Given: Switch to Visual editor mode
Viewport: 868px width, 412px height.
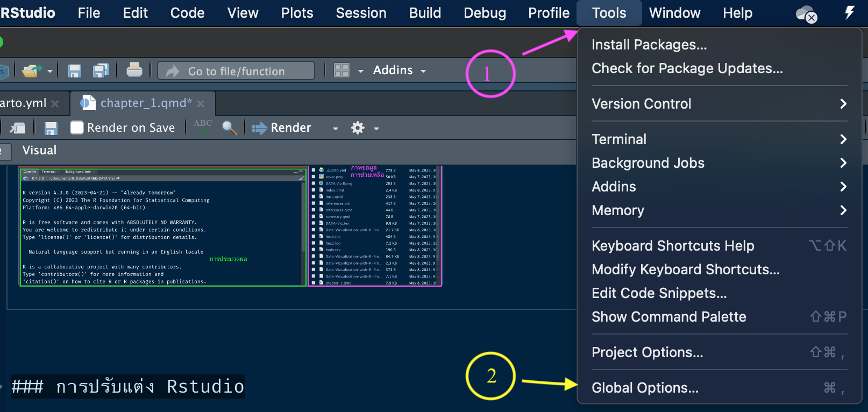Looking at the screenshot, I should 39,151.
